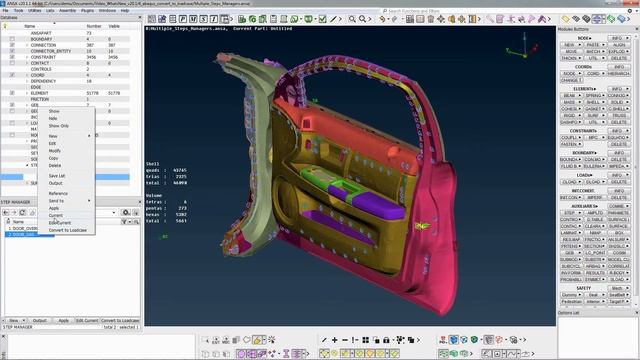
Task: Toggle COORD visibility checkbox
Action: click(x=12, y=75)
